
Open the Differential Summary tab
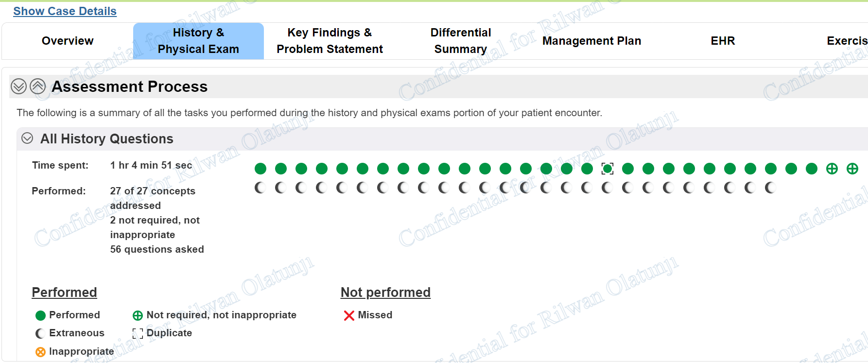point(460,41)
